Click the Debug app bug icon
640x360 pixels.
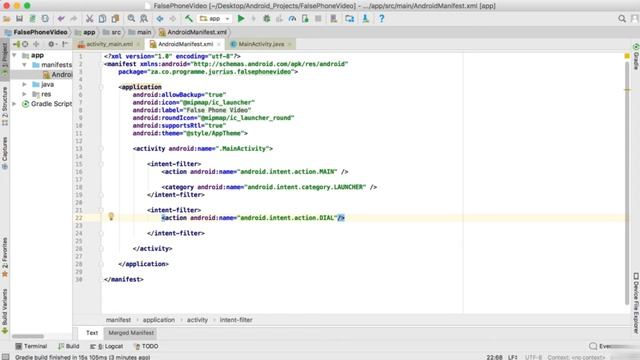(x=267, y=19)
